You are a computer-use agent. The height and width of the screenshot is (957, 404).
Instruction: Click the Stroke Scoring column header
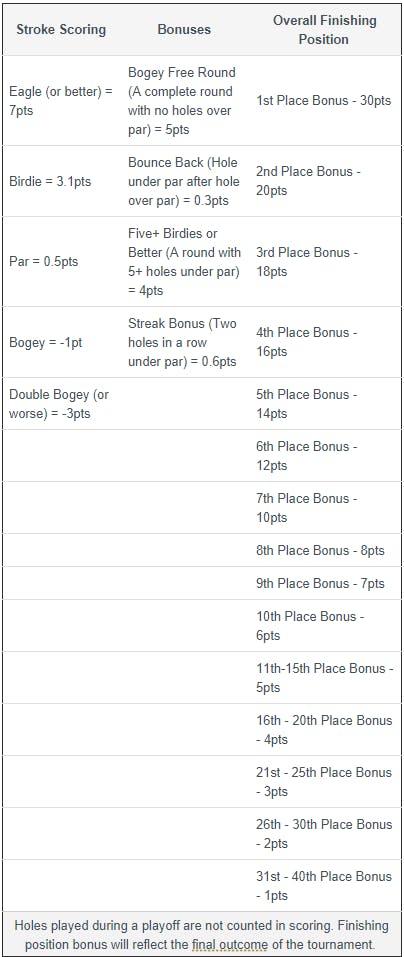[61, 29]
